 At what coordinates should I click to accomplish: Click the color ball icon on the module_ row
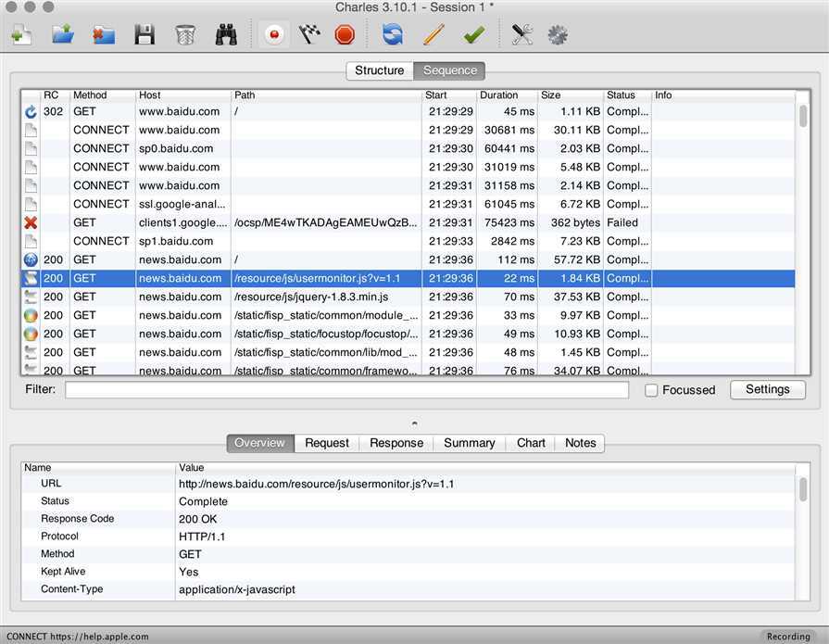pos(31,315)
